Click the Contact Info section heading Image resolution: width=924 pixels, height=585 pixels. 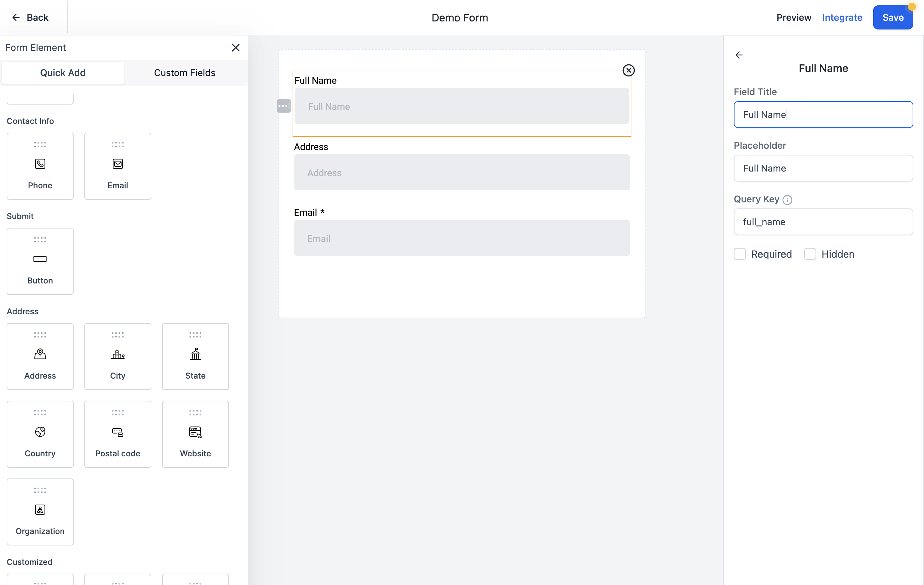[x=30, y=121]
